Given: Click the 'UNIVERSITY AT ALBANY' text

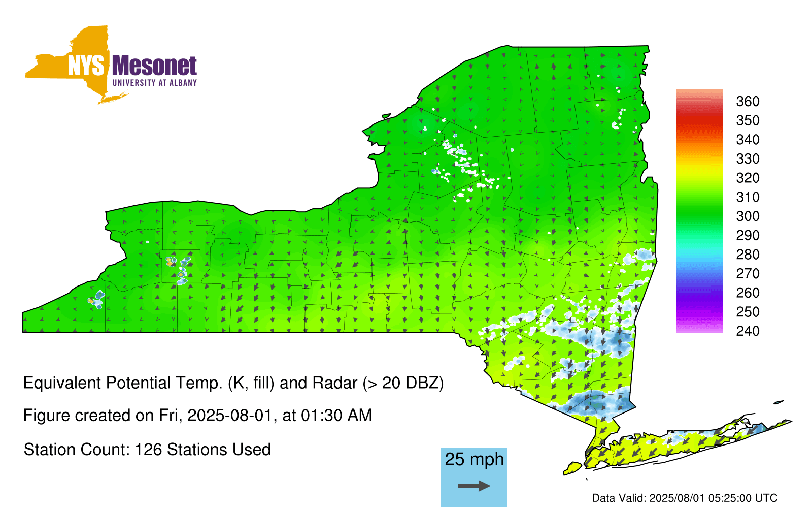Looking at the screenshot, I should pyautogui.click(x=154, y=83).
